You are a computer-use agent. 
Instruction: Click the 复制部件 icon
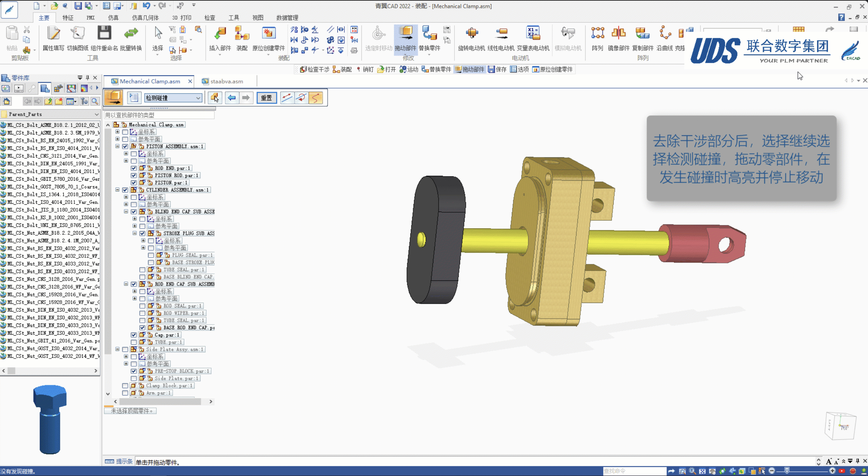(x=642, y=34)
